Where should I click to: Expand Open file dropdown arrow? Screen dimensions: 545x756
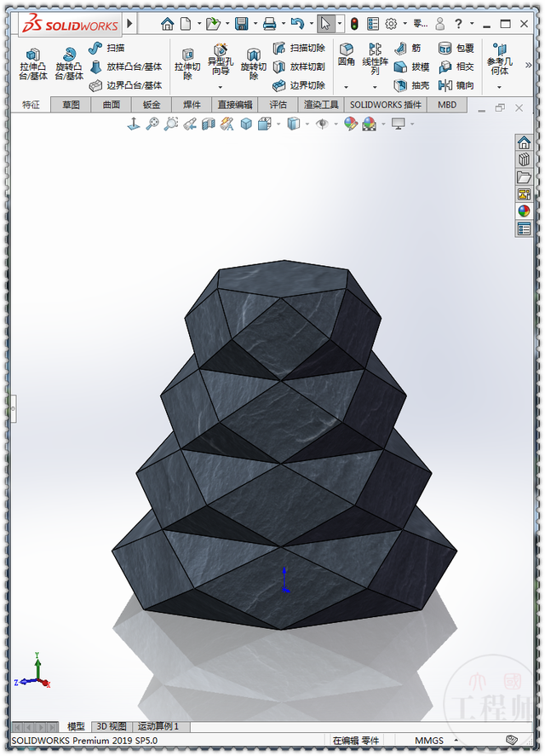coord(227,24)
